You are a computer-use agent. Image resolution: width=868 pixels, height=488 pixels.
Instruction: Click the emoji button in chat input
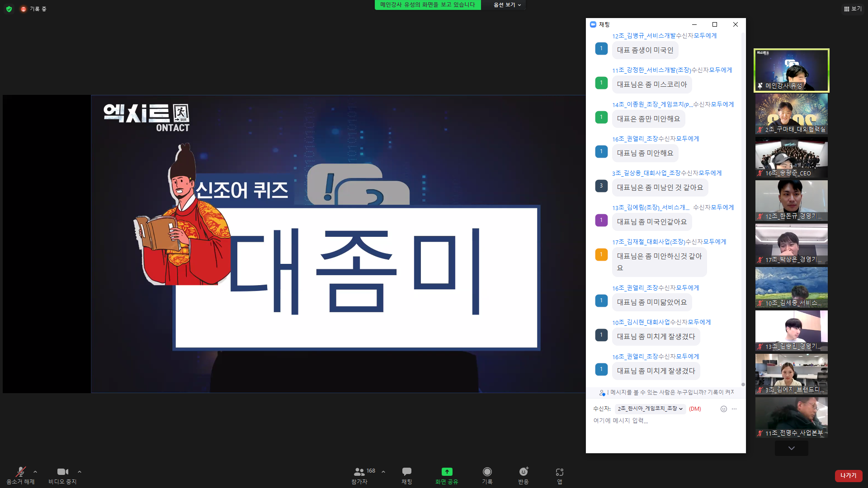723,409
